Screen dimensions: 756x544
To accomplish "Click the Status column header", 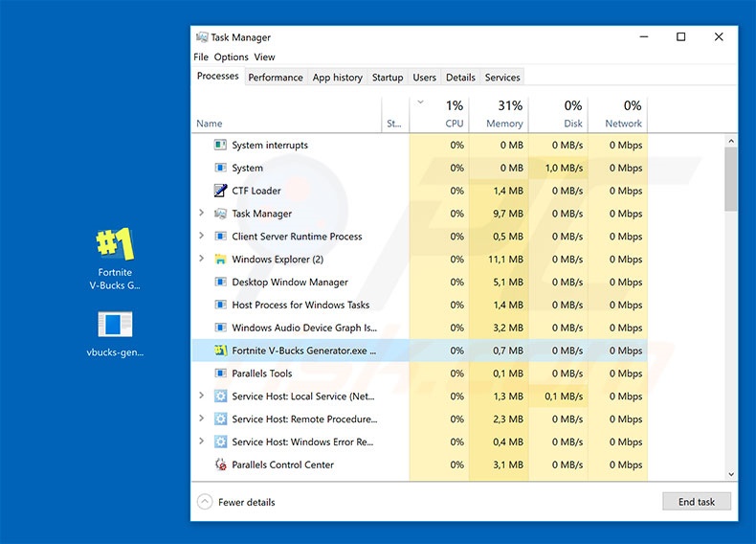I will [x=395, y=115].
